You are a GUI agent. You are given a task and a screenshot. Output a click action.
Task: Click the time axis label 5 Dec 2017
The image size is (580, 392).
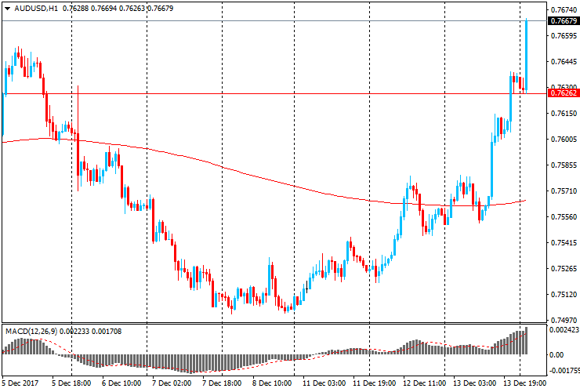pos(20,383)
